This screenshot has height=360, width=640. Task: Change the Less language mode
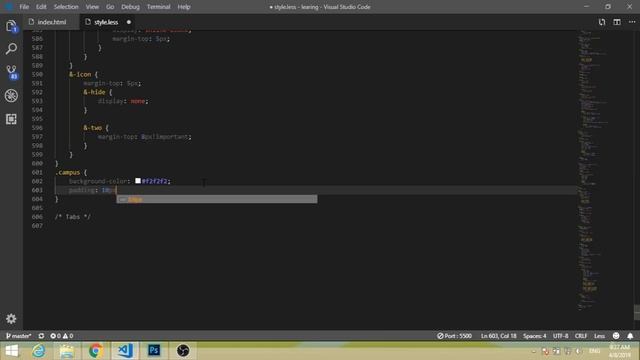click(599, 336)
